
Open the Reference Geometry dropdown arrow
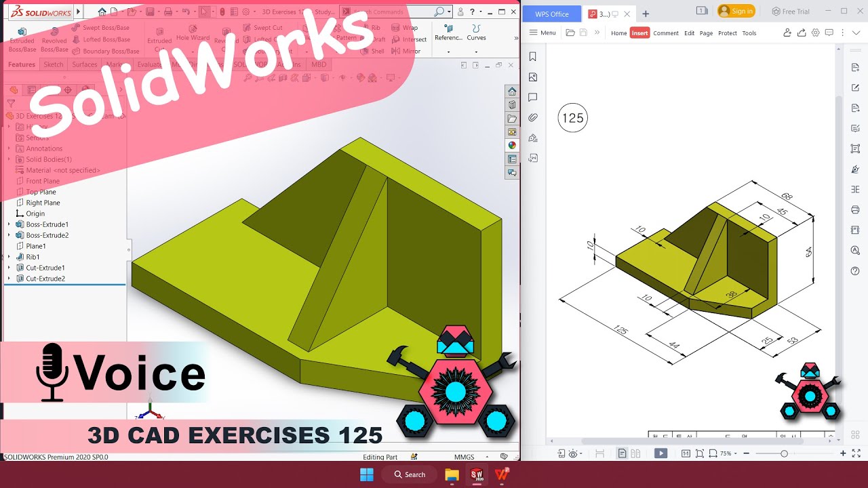[448, 51]
